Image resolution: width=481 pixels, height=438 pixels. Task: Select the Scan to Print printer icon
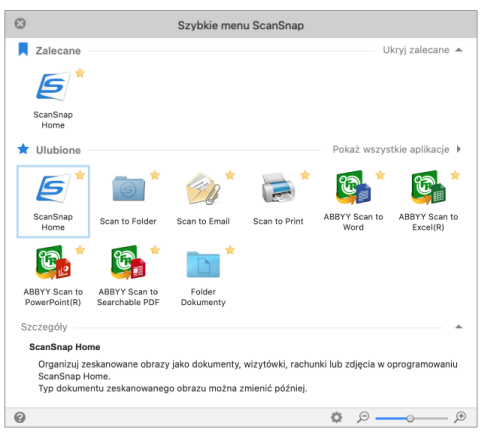coord(278,188)
